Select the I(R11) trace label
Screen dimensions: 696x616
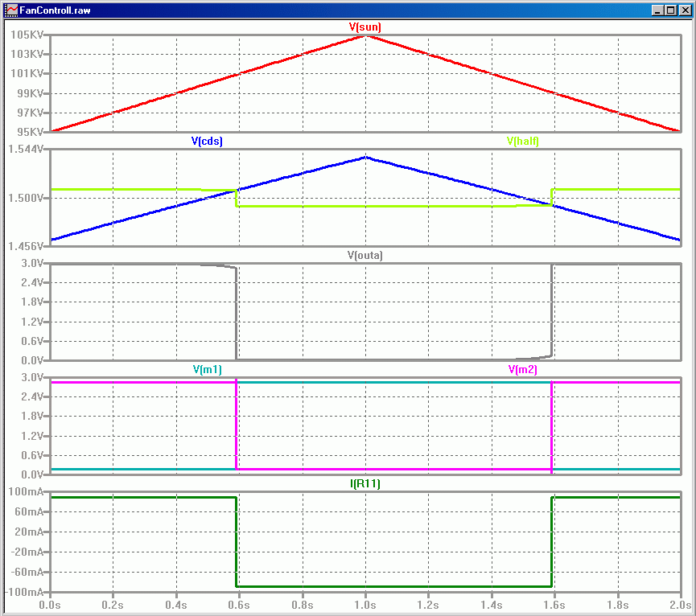364,483
